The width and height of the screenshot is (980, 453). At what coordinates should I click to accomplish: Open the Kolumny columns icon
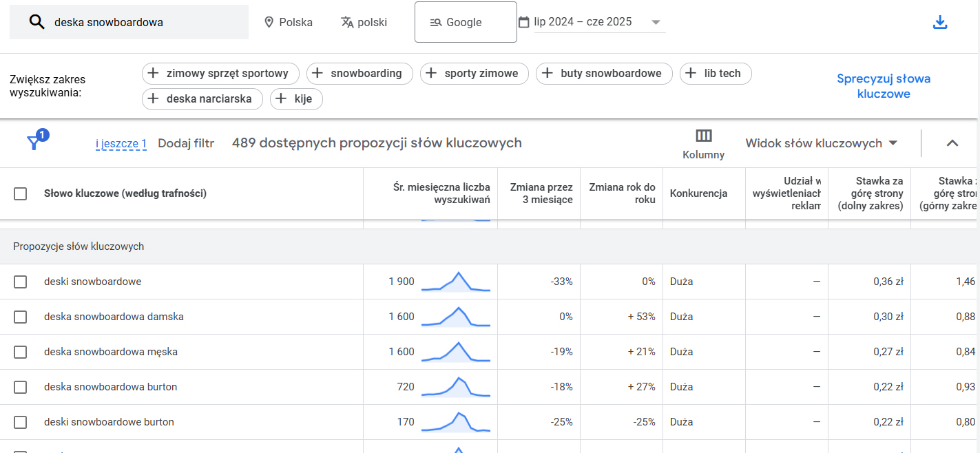[703, 136]
